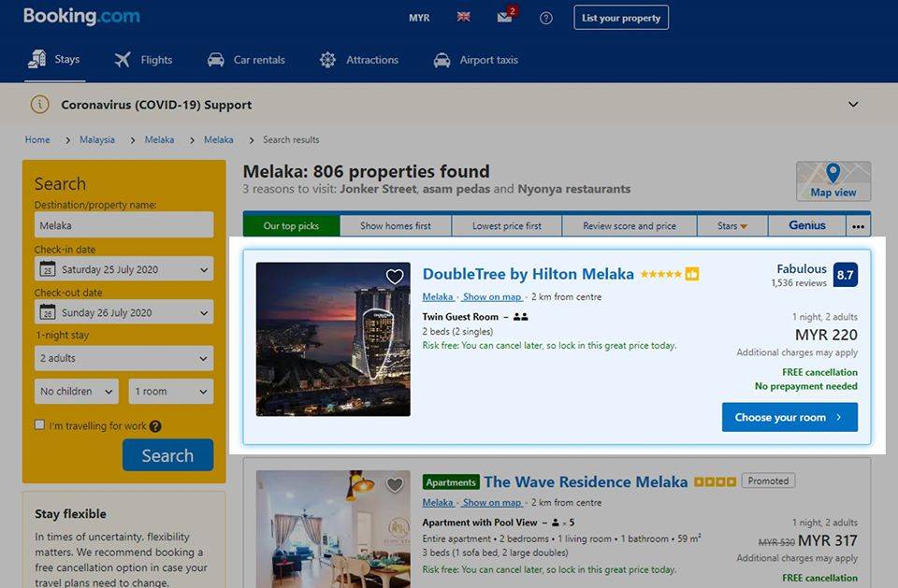Click the Melaka destination input field

pyautogui.click(x=123, y=225)
